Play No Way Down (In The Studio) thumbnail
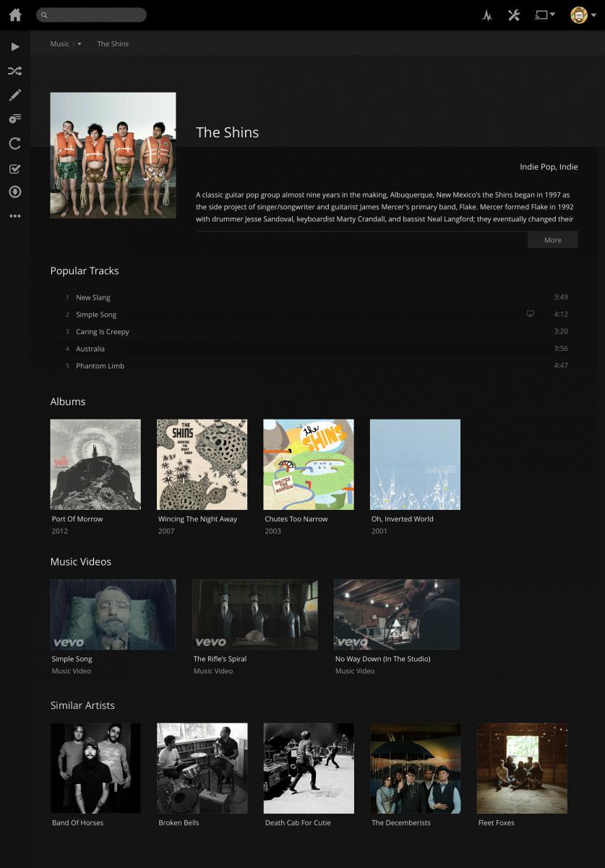The height and width of the screenshot is (868, 605). pyautogui.click(x=396, y=614)
